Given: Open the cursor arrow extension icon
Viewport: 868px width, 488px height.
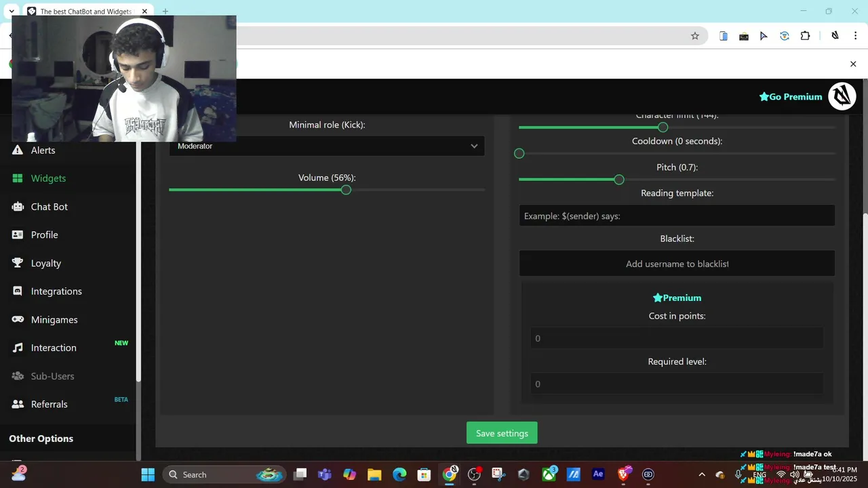Looking at the screenshot, I should click(x=764, y=36).
